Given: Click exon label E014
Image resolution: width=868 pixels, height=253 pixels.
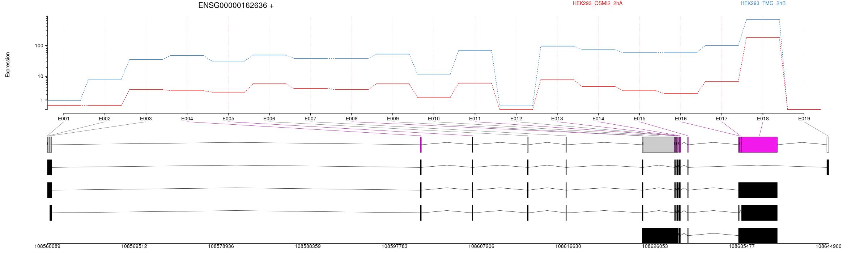Looking at the screenshot, I should click(x=598, y=119).
